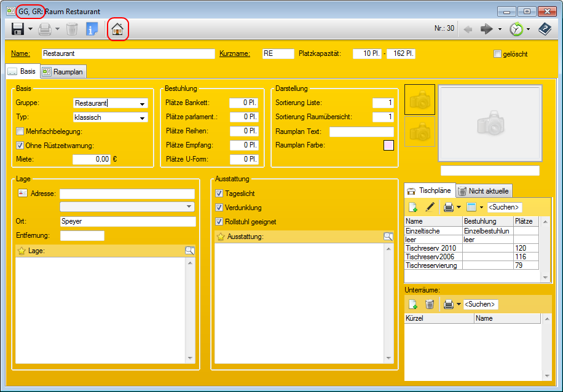Screen dimensions: 563x392
Task: Mark room as gelöscht
Action: point(498,54)
